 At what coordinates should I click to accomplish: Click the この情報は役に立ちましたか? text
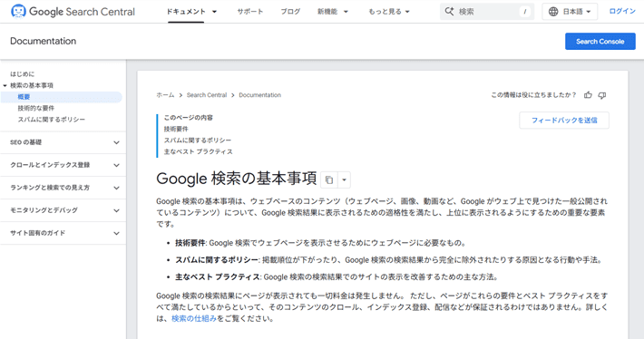point(533,95)
